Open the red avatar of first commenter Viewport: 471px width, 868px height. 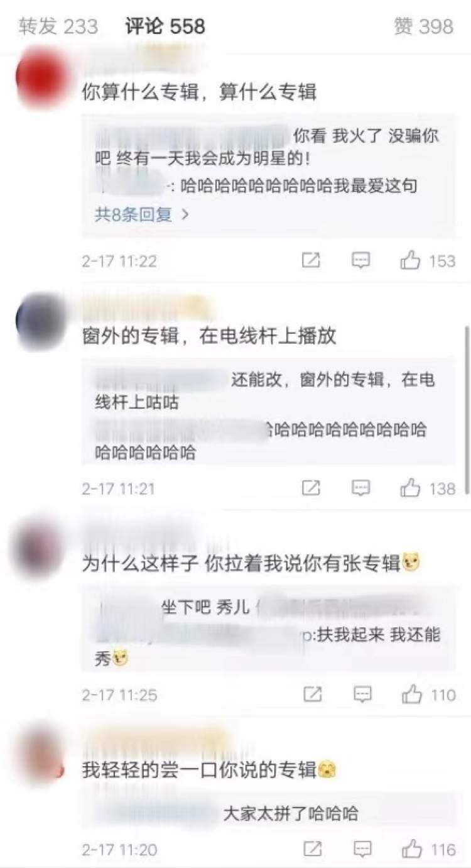[41, 79]
